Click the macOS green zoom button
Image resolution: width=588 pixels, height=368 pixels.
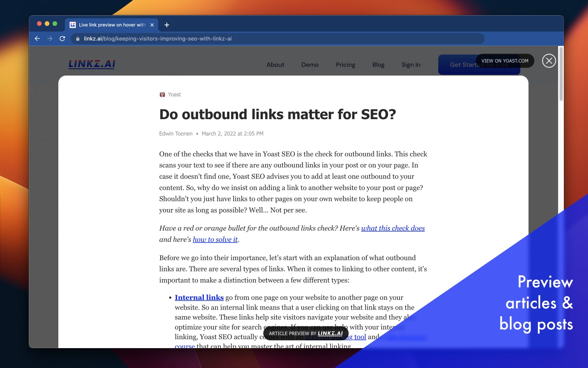point(55,24)
